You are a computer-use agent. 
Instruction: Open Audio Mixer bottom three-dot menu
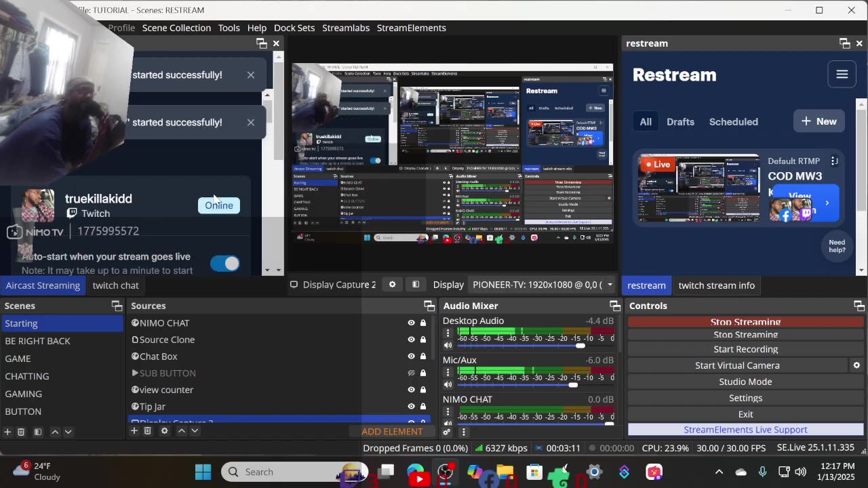click(463, 432)
